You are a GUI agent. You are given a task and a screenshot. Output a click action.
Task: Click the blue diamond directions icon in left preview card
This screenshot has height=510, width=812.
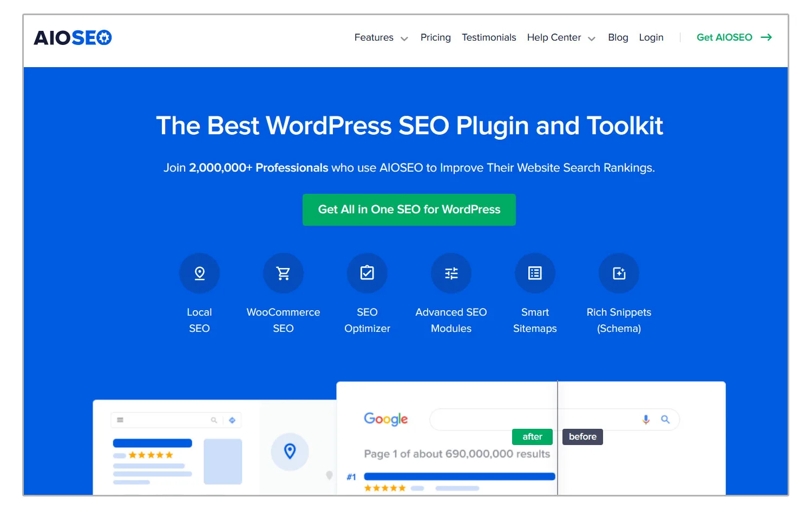point(232,420)
